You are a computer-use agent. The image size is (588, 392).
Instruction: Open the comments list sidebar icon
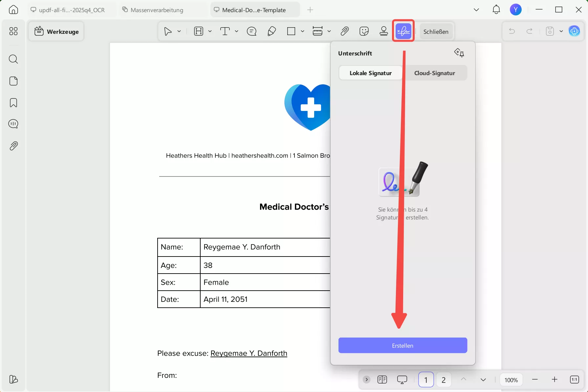[x=13, y=124]
